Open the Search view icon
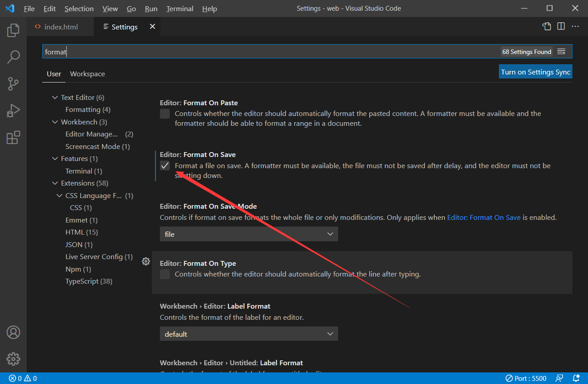Image resolution: width=588 pixels, height=384 pixels. [x=13, y=57]
